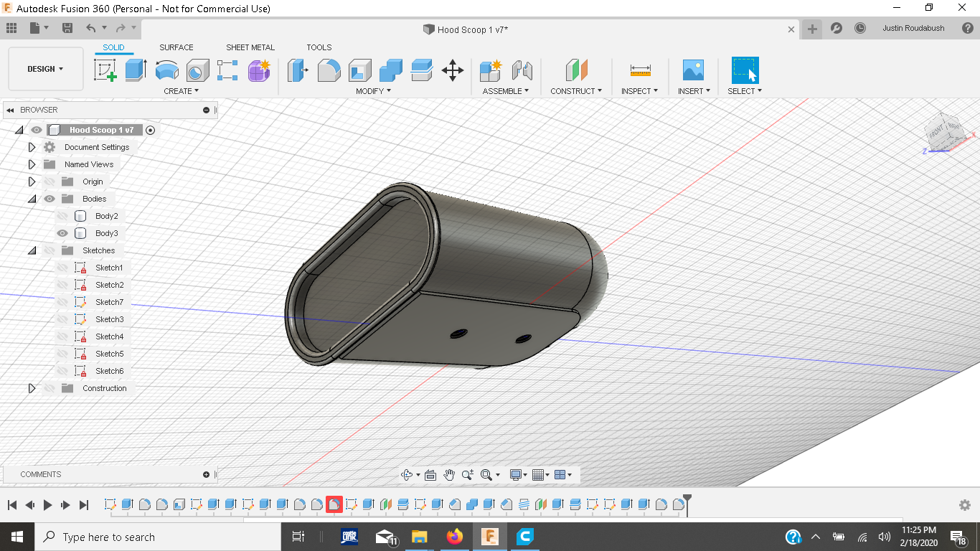Open the MODIFY dropdown menu
980x551 pixels.
tap(373, 91)
